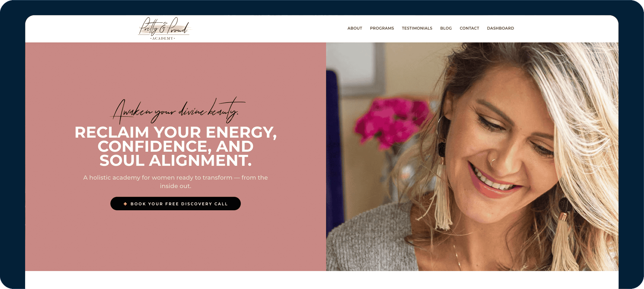Click the diamond icon in the discovery call button
The height and width of the screenshot is (289, 644).
(125, 204)
